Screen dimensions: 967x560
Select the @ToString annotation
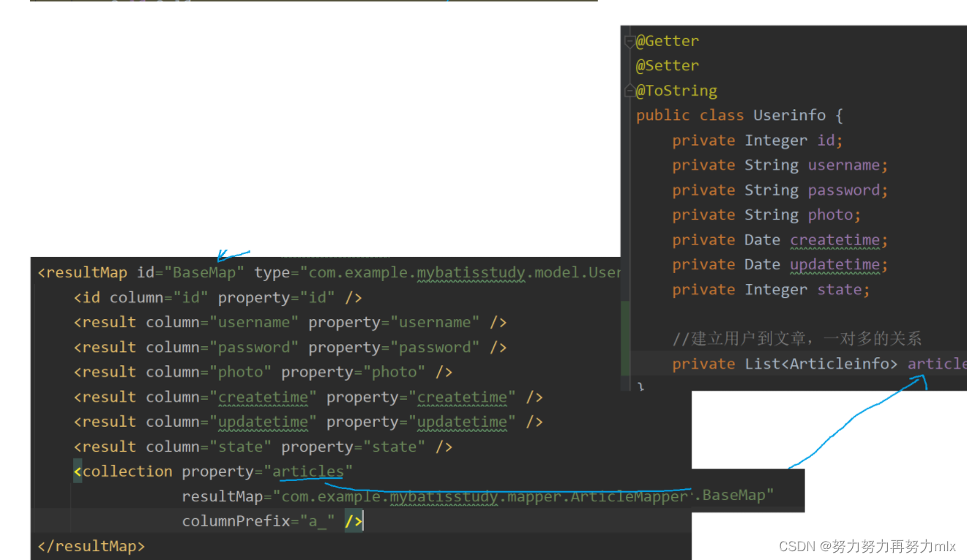(x=676, y=91)
